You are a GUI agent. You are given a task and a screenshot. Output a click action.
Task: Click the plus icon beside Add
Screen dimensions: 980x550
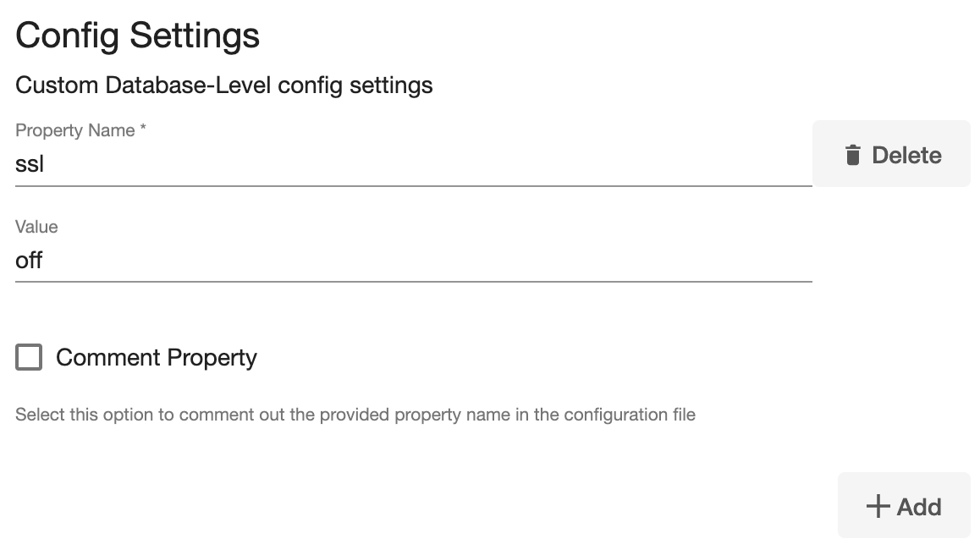click(878, 506)
